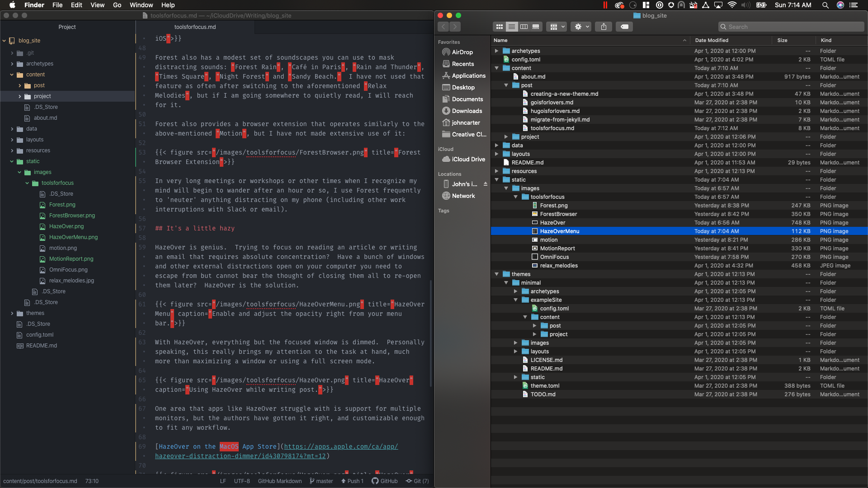This screenshot has width=868, height=488.
Task: Click the Finder Search field
Action: (x=791, y=27)
